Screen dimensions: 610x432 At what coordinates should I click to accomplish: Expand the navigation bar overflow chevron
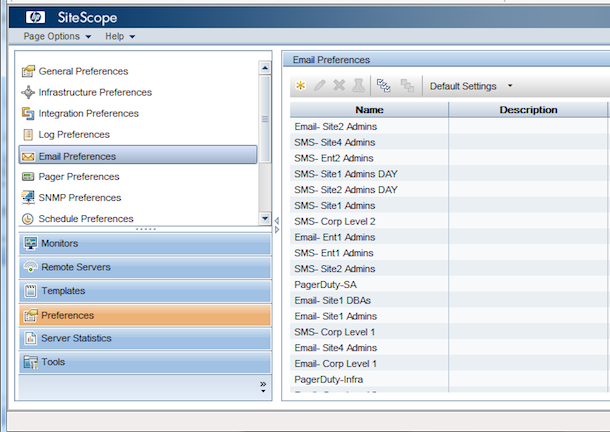(x=263, y=384)
